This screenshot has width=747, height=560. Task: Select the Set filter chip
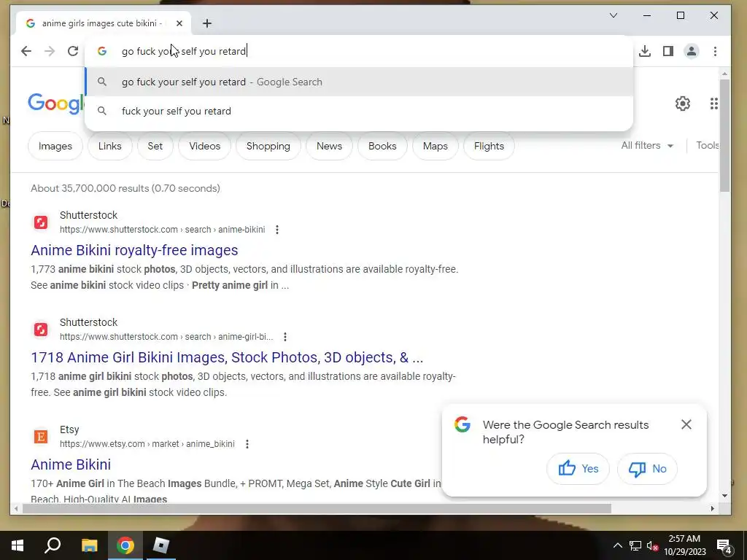click(x=155, y=146)
